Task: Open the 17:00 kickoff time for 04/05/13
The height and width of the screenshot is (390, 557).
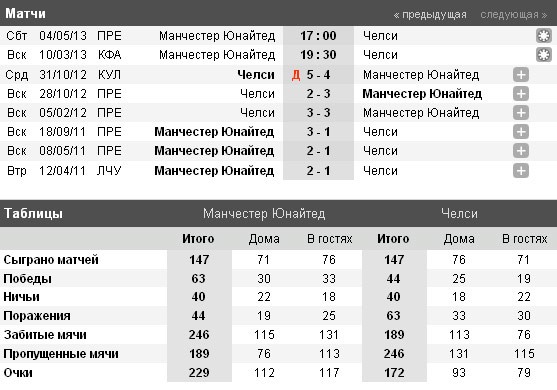Action: click(318, 36)
